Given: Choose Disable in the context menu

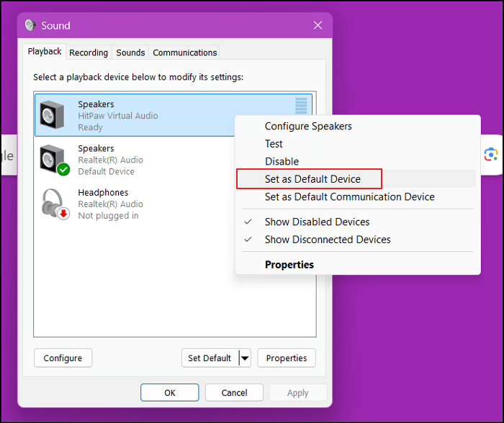Looking at the screenshot, I should 282,161.
